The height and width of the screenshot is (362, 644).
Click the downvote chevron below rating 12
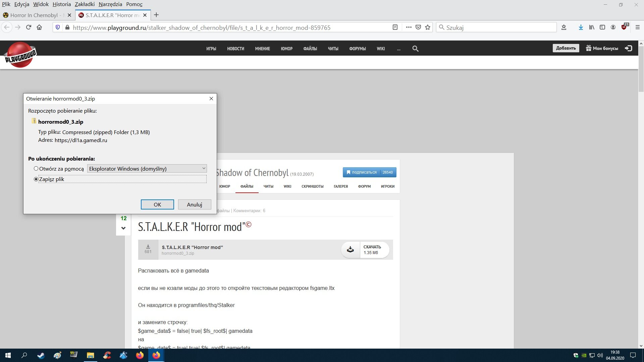[123, 228]
